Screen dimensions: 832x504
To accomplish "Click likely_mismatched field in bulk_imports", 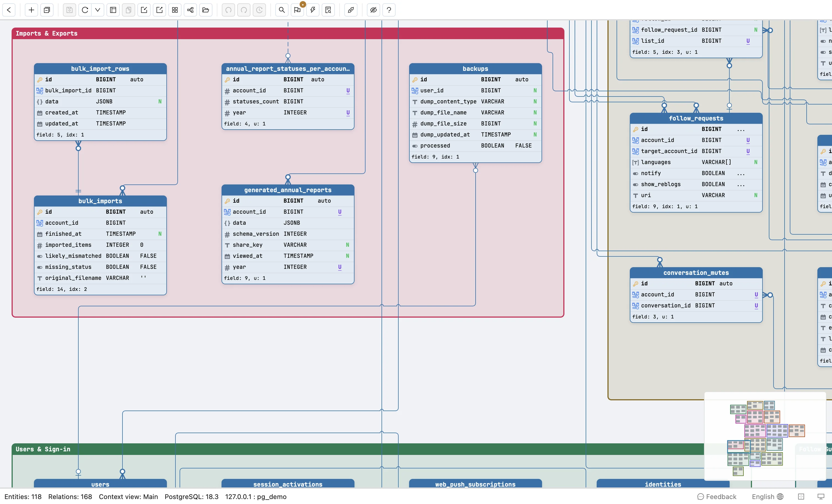I will [100, 256].
